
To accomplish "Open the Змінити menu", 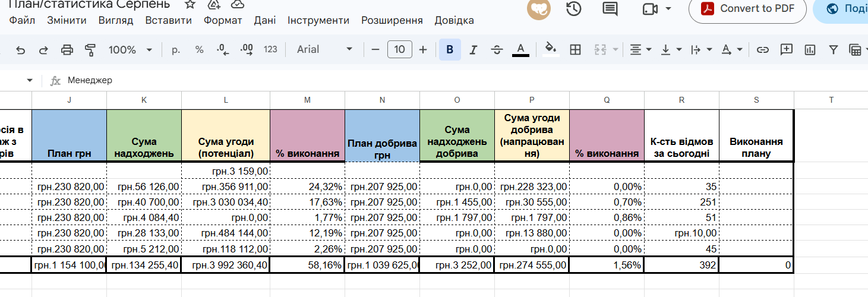I will (x=67, y=21).
